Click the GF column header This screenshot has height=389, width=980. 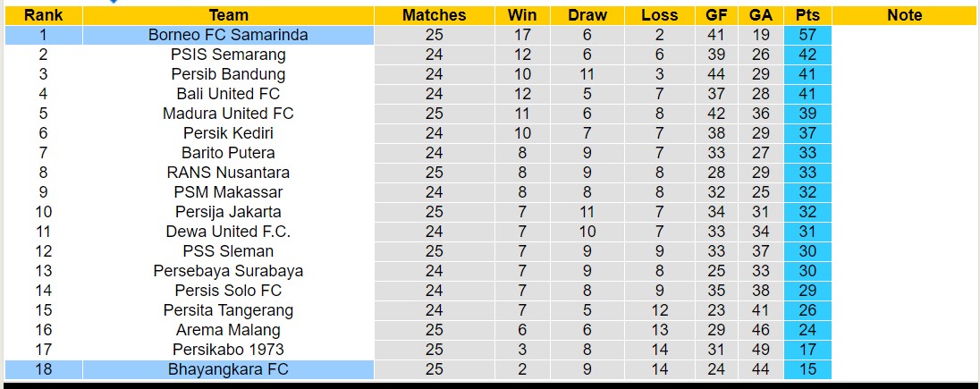point(716,15)
